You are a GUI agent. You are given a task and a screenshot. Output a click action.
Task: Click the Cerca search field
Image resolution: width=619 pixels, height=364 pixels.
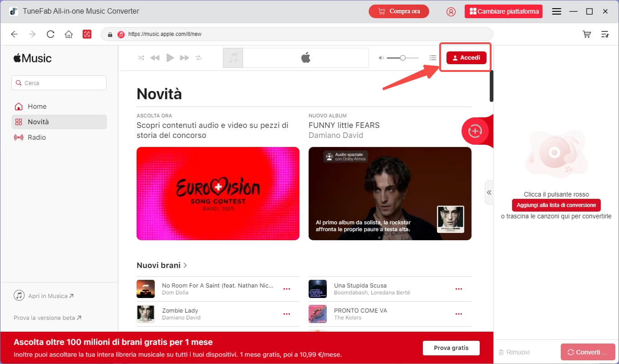click(59, 83)
